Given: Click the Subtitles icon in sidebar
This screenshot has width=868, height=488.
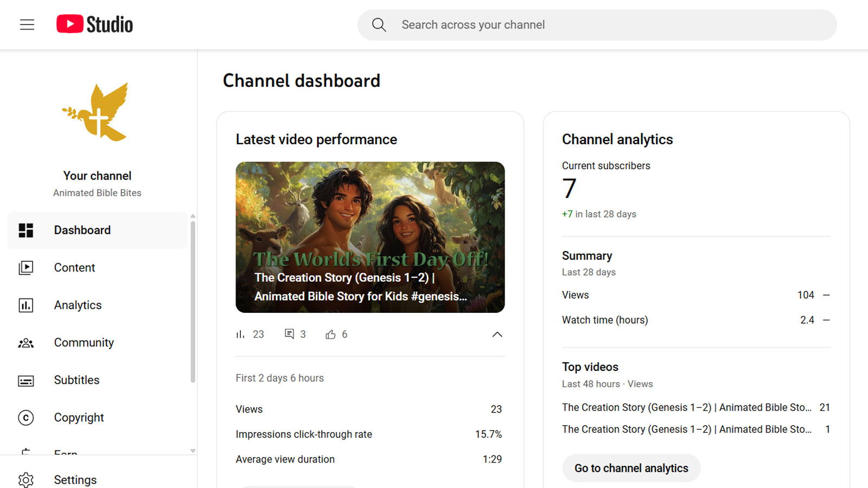Looking at the screenshot, I should click(x=26, y=381).
